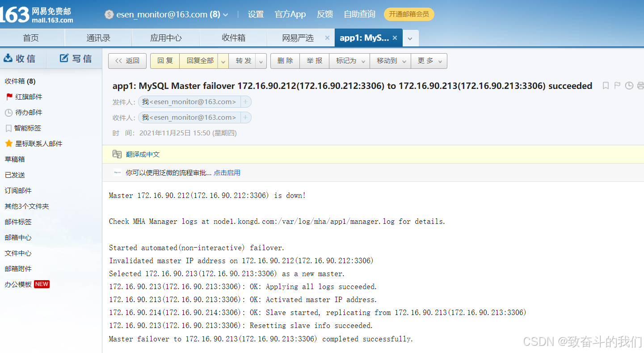
Task: Click the 163 网易免费邮 logo
Action: (x=37, y=15)
